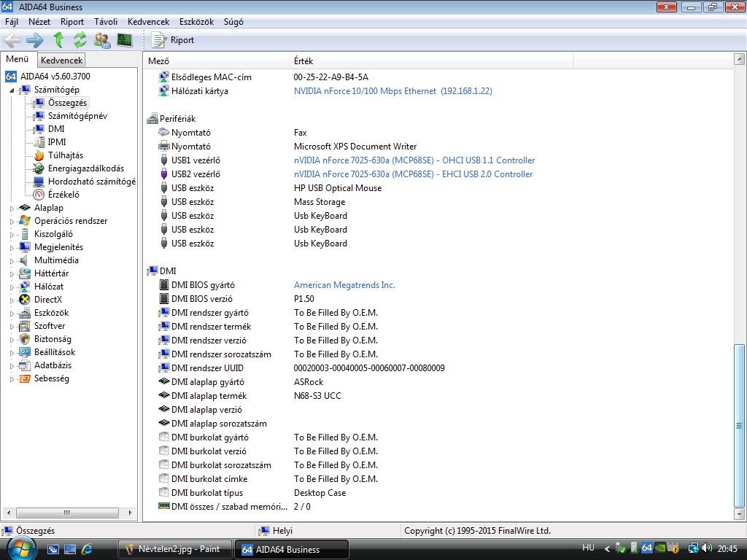Switch to the Kedvencek side tab
The width and height of the screenshot is (747, 560).
[x=61, y=60]
